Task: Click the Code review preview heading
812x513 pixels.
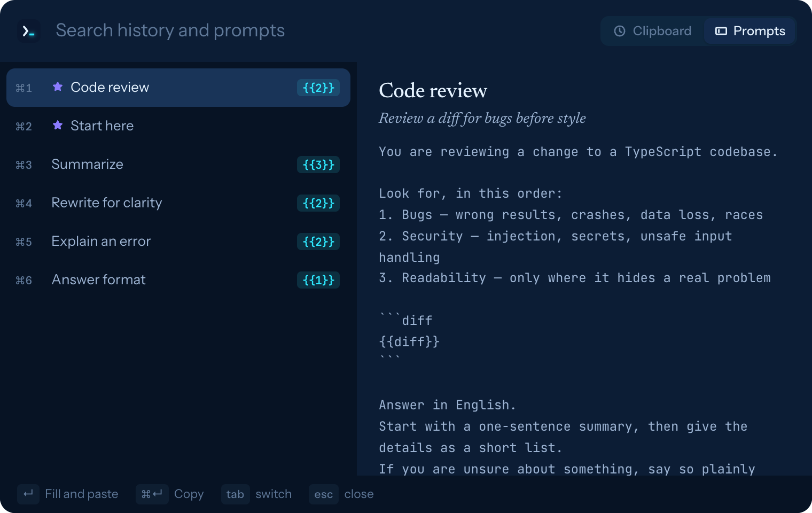Action: pos(433,91)
